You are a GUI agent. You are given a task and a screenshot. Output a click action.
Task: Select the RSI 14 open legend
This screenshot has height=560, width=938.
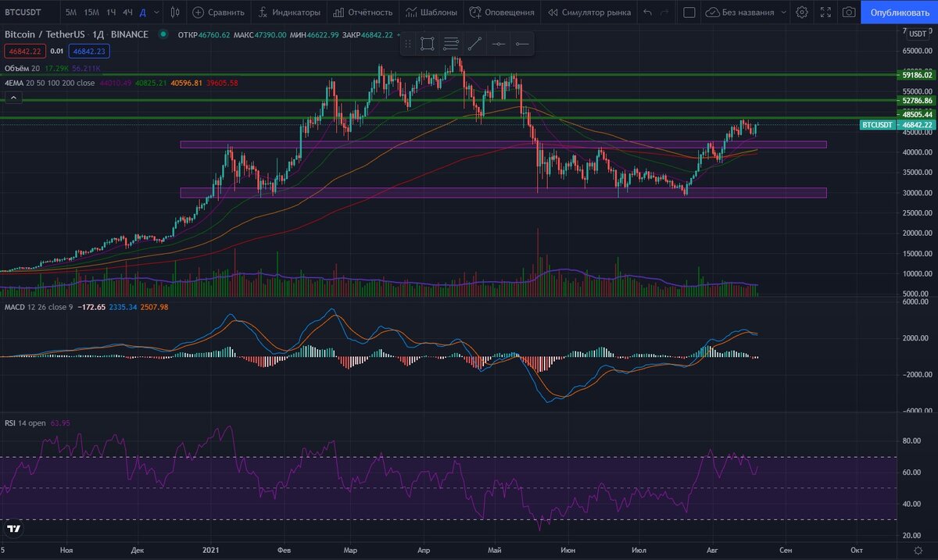coord(25,423)
